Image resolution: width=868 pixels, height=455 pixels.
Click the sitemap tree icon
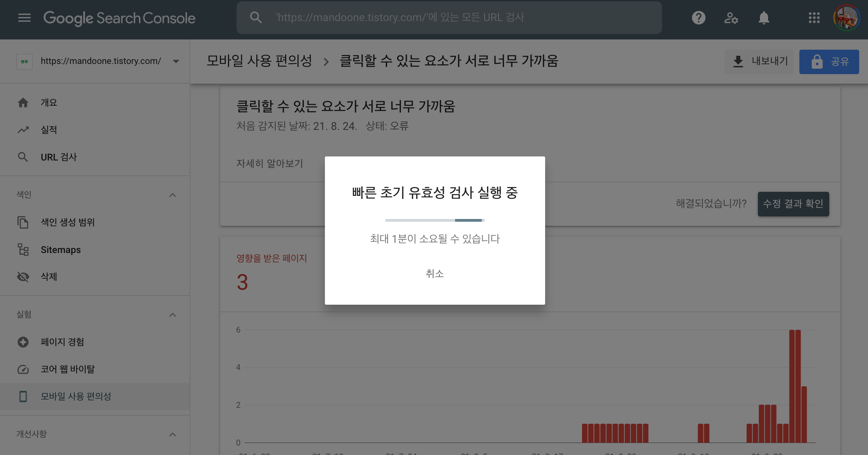point(23,250)
